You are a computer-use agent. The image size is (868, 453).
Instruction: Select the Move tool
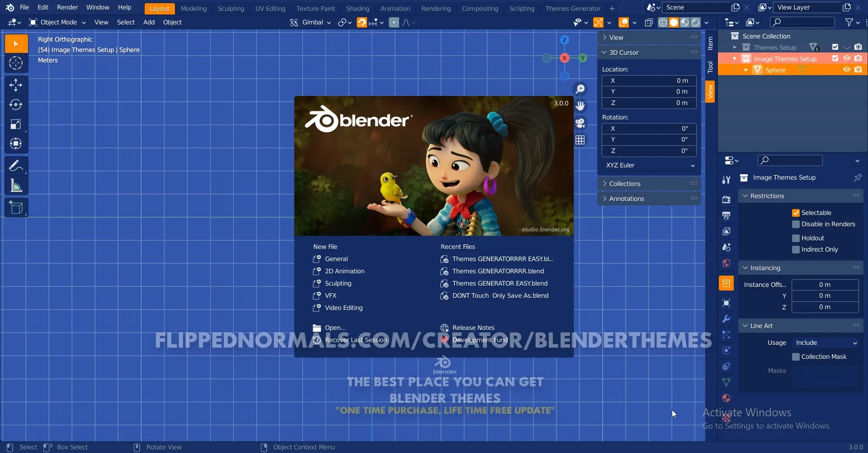point(16,85)
